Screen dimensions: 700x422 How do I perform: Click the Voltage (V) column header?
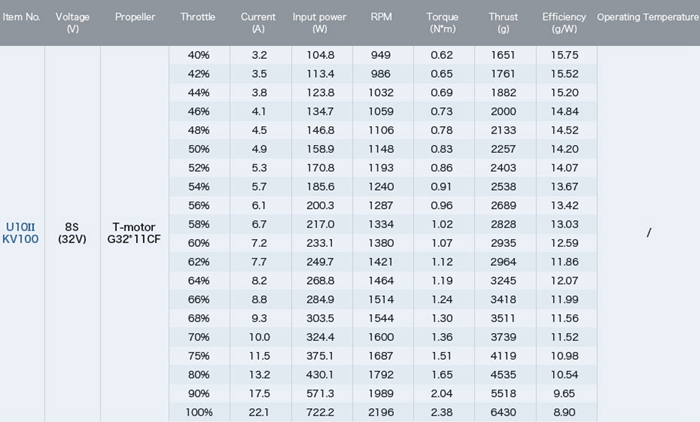[72, 23]
